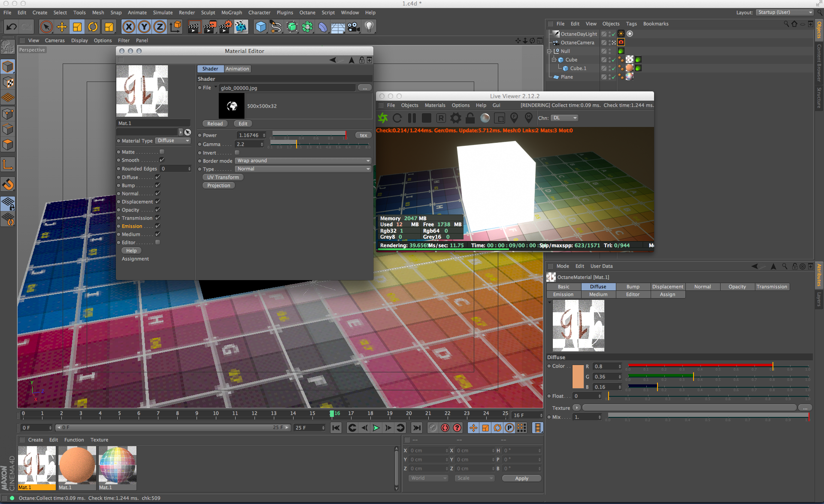
Task: Disable the Emission channel checkbox
Action: (x=158, y=226)
